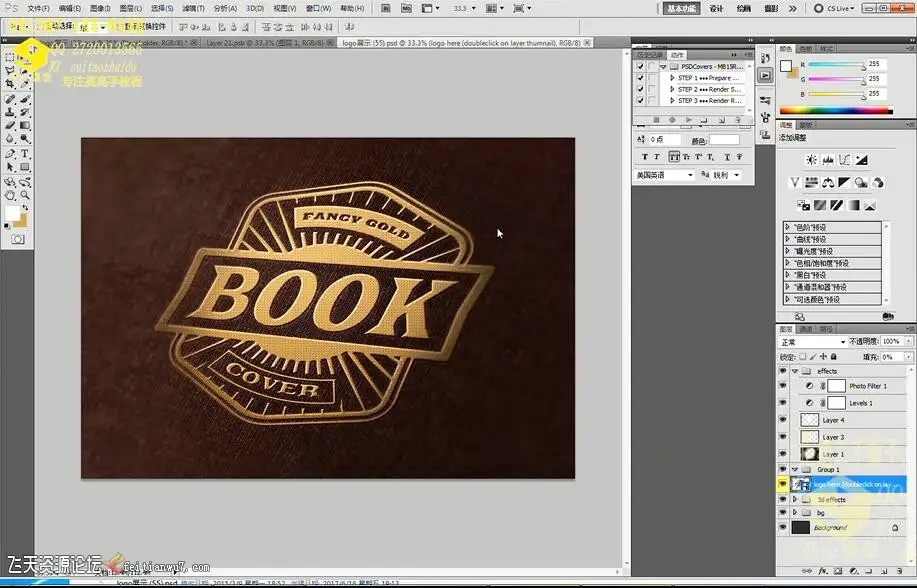Screen dimensions: 917x588
Task: Select the Pen tool
Action: point(10,154)
